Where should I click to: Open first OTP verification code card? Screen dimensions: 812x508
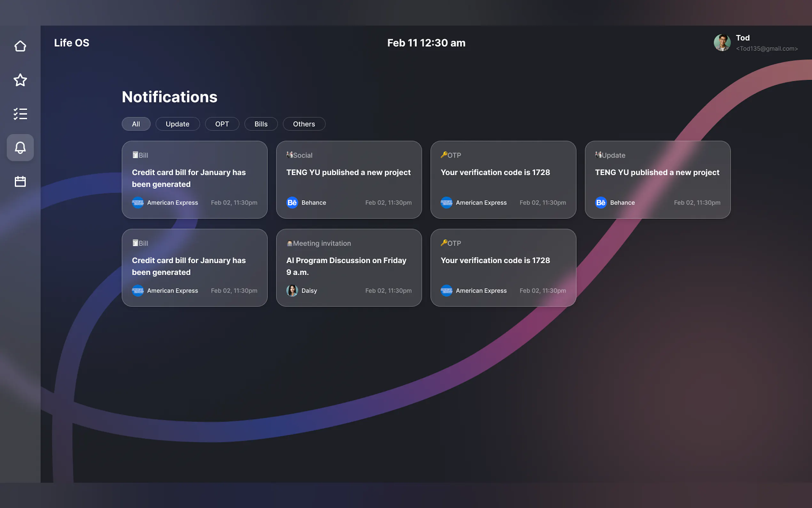[503, 179]
